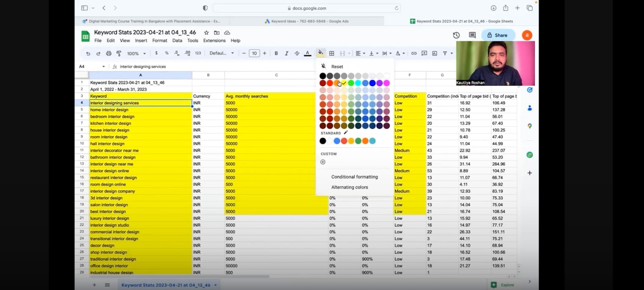Click the paint format roller icon
The image size is (644, 290).
click(119, 53)
